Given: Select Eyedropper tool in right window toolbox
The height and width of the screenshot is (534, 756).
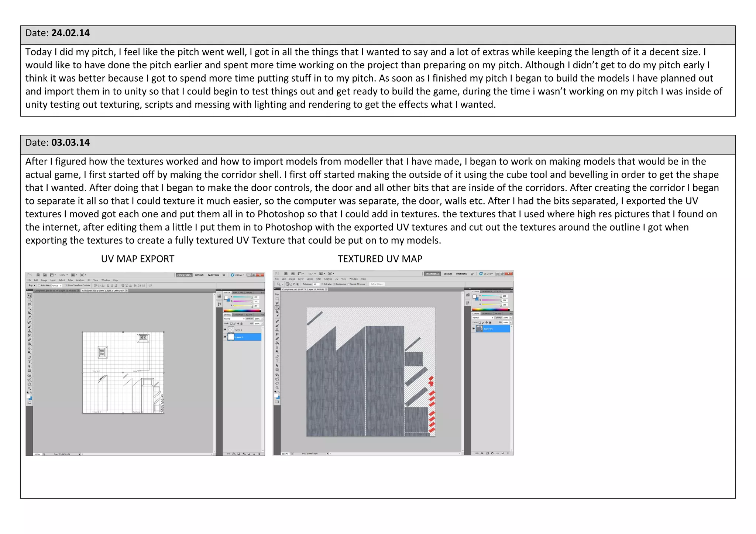Looking at the screenshot, I should [x=277, y=316].
